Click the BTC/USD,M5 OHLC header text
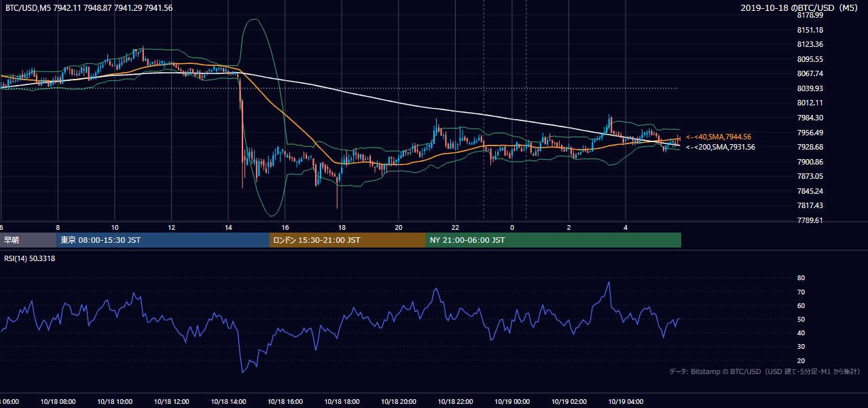The width and height of the screenshot is (868, 408). click(x=89, y=7)
